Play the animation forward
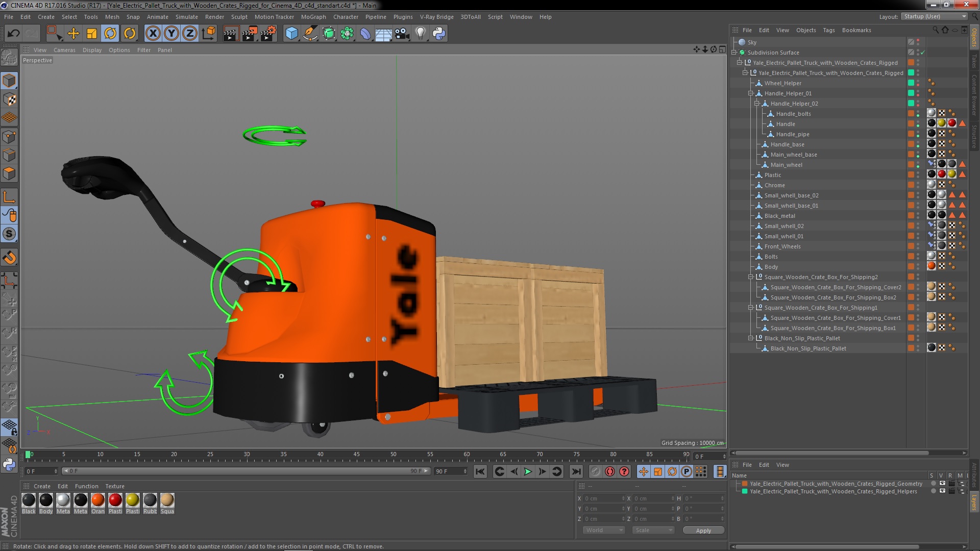The width and height of the screenshot is (980, 551). (528, 471)
